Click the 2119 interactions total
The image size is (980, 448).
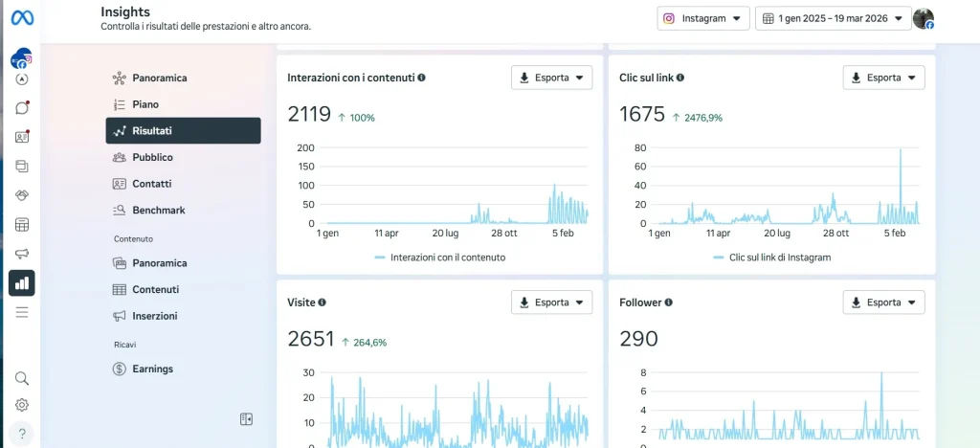pyautogui.click(x=309, y=114)
